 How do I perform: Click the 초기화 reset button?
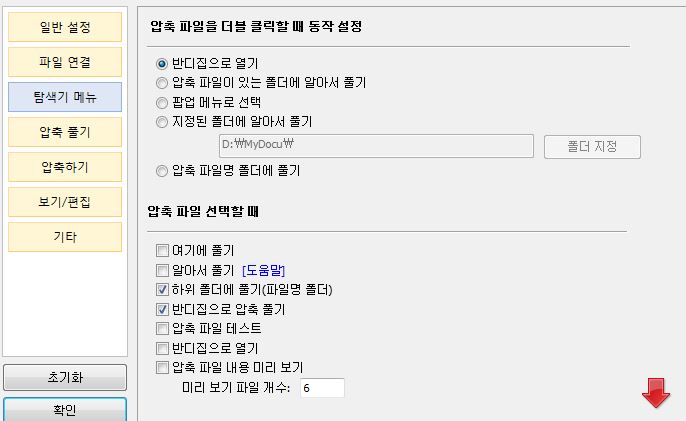65,377
